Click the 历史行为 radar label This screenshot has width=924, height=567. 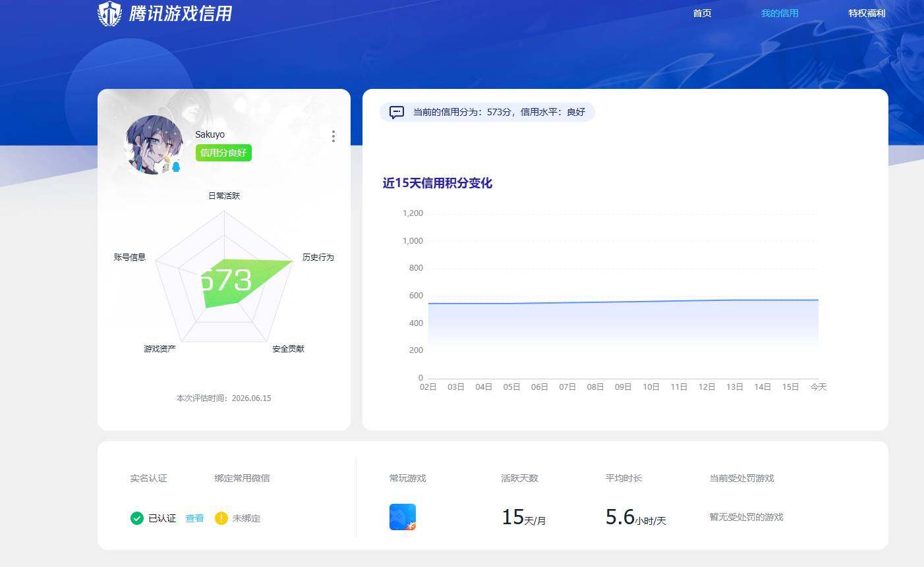(318, 257)
